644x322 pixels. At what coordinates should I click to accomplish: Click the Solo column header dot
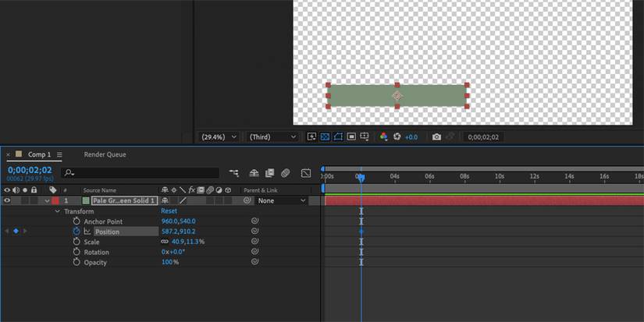tap(25, 190)
